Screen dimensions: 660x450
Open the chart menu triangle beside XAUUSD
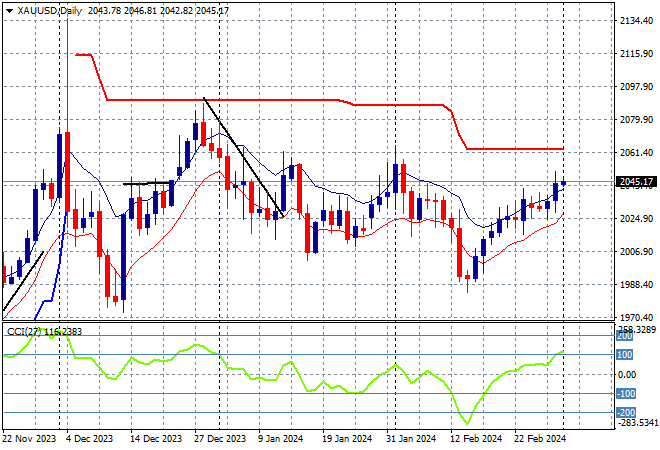click(x=9, y=11)
